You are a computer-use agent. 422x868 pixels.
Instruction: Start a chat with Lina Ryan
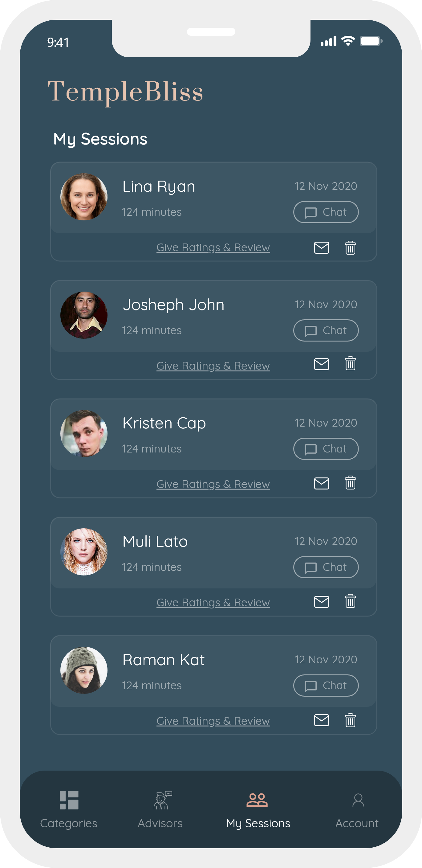(x=326, y=212)
